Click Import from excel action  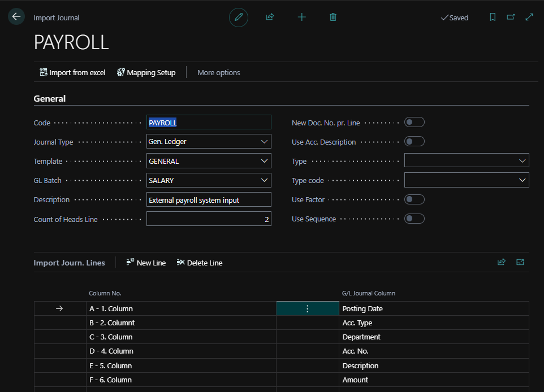[72, 72]
